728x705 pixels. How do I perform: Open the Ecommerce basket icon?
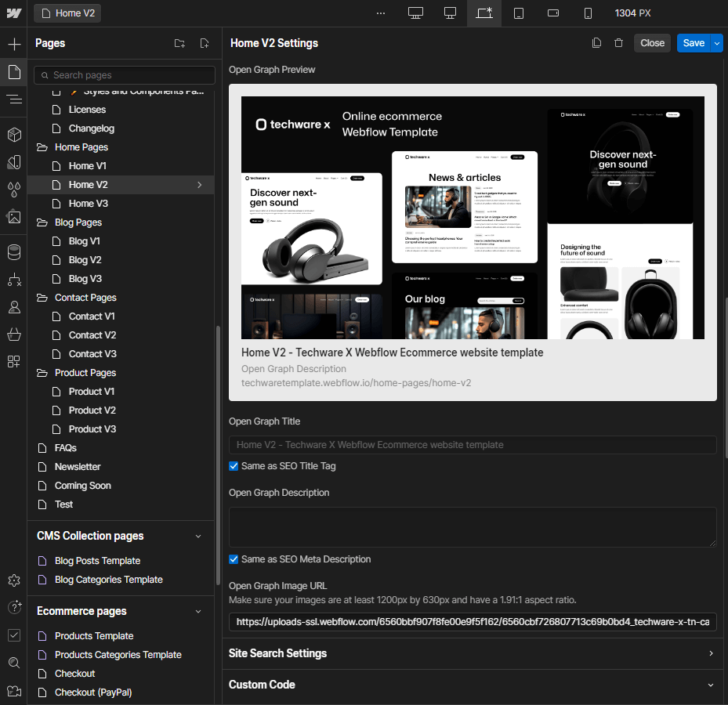13,334
